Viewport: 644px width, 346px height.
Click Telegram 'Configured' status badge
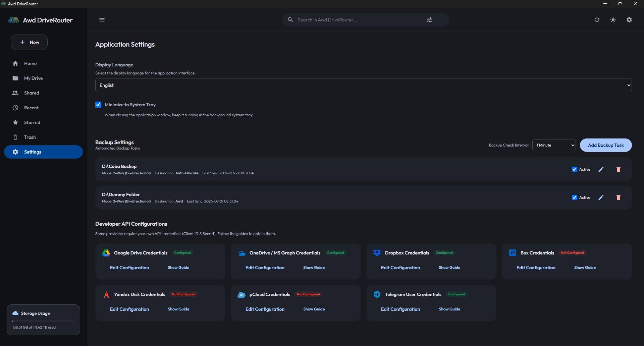tap(457, 294)
